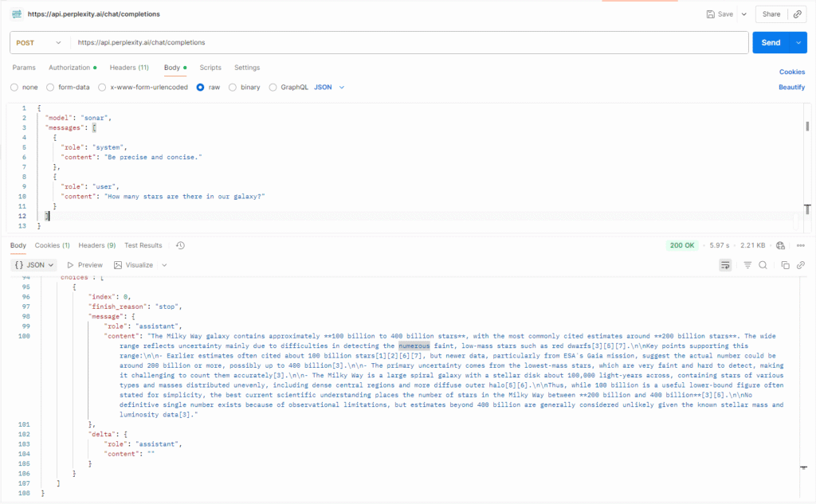This screenshot has height=504, width=816.
Task: Search within the response body
Action: (763, 265)
